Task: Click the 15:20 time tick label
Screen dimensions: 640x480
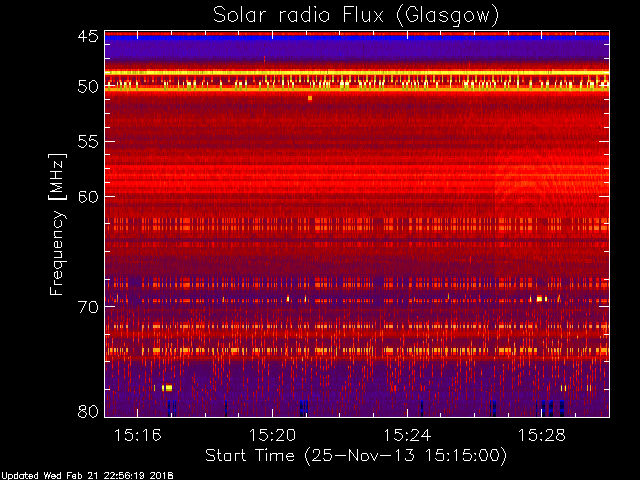Action: point(272,435)
